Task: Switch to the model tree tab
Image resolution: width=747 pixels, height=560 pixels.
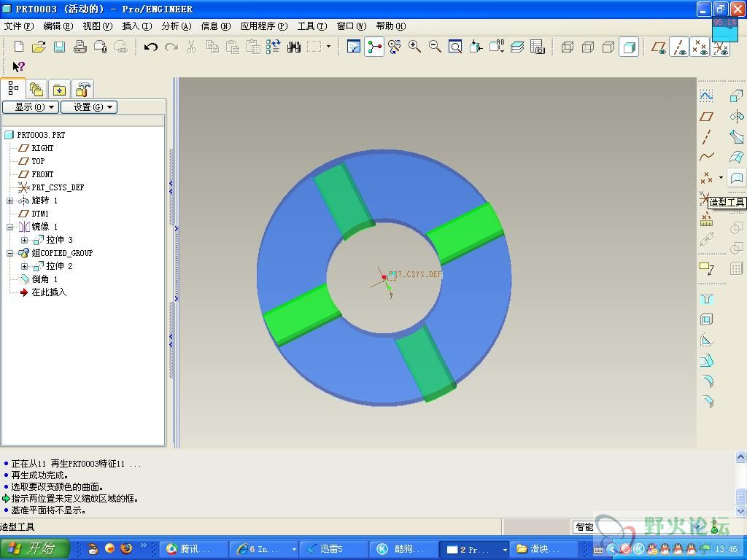Action: 13,88
